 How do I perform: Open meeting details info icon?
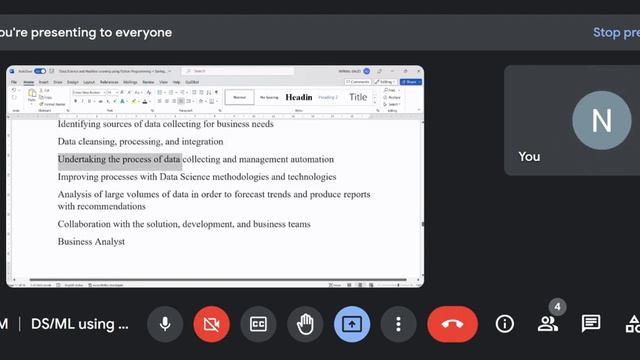(x=504, y=324)
